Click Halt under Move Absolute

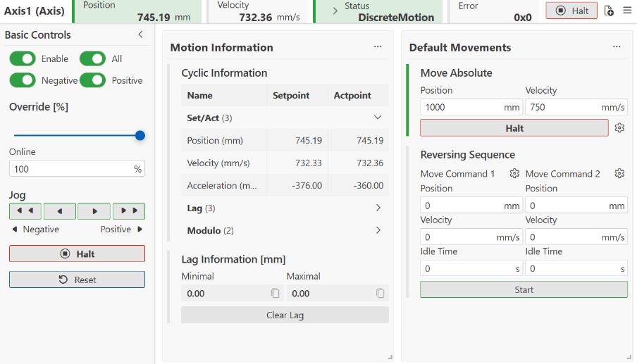514,128
